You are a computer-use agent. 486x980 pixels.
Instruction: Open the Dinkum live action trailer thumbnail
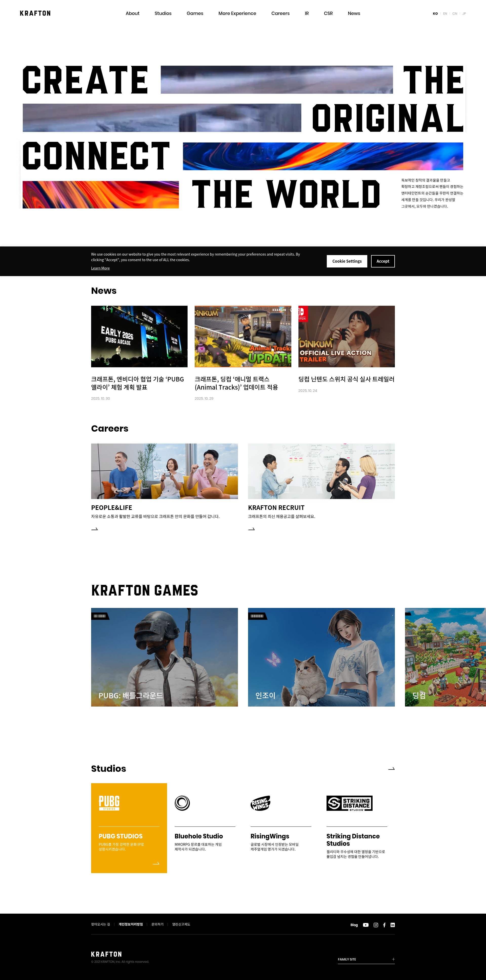(x=347, y=336)
